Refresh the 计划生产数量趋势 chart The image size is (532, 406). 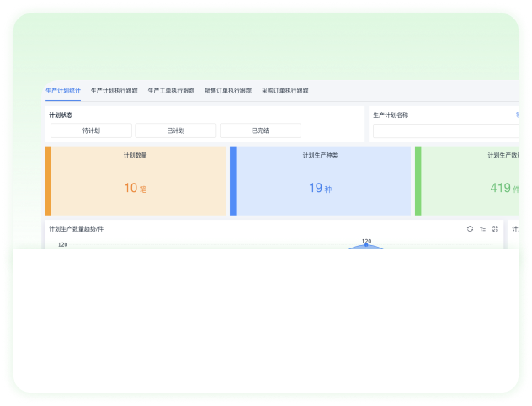pos(470,228)
